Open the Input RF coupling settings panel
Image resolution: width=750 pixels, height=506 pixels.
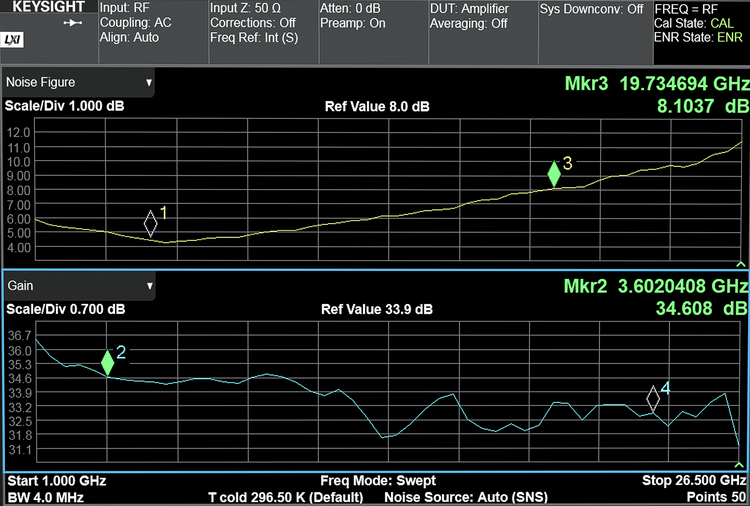pyautogui.click(x=150, y=23)
